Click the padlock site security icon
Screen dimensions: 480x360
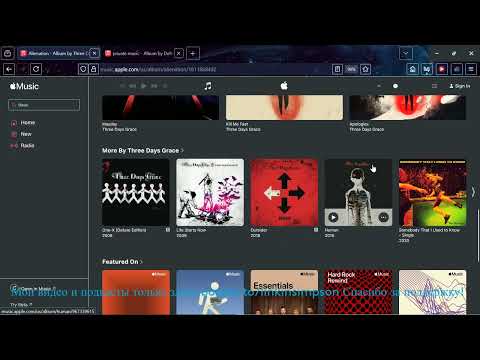tap(94, 69)
